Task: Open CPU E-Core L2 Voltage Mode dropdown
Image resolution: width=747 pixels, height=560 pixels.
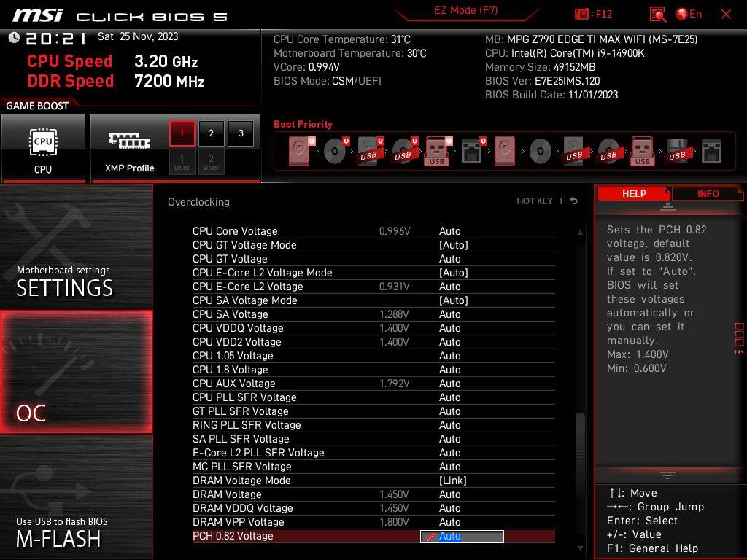Action: point(453,273)
